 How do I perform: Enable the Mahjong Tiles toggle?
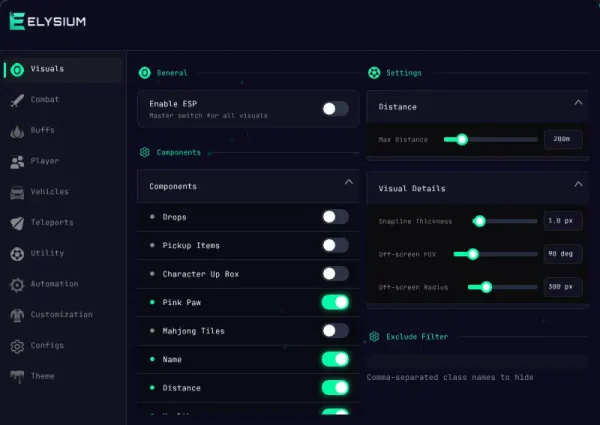(x=335, y=331)
